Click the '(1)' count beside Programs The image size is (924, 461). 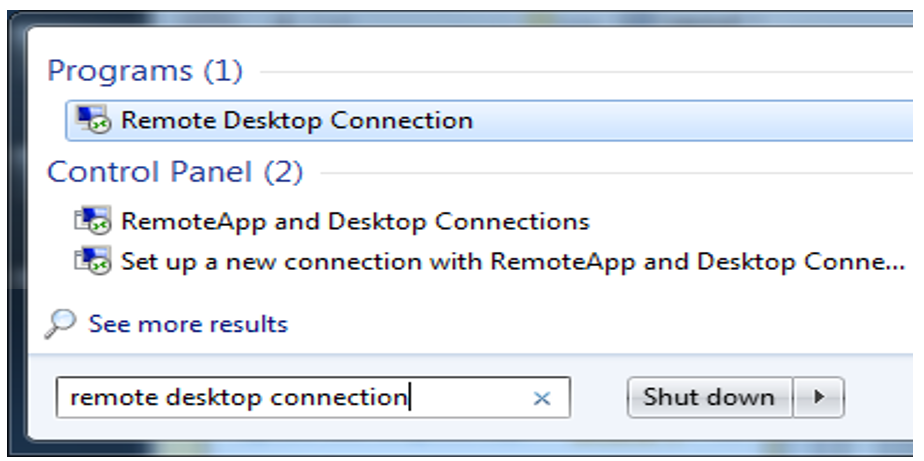point(223,72)
